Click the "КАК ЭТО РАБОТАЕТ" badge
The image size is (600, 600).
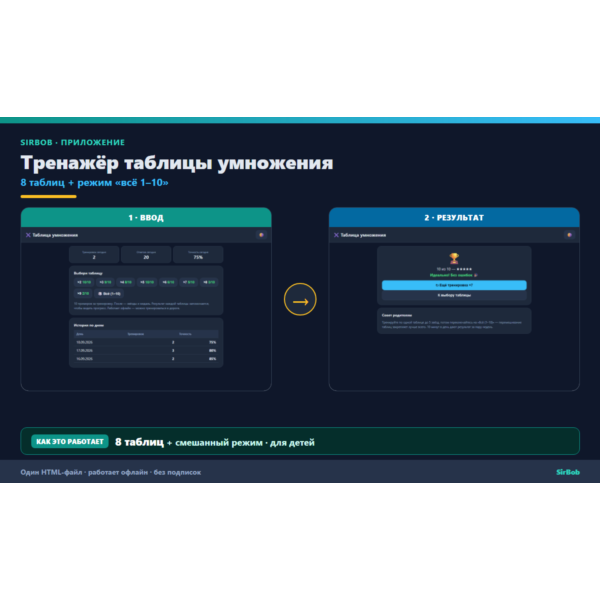(70, 441)
